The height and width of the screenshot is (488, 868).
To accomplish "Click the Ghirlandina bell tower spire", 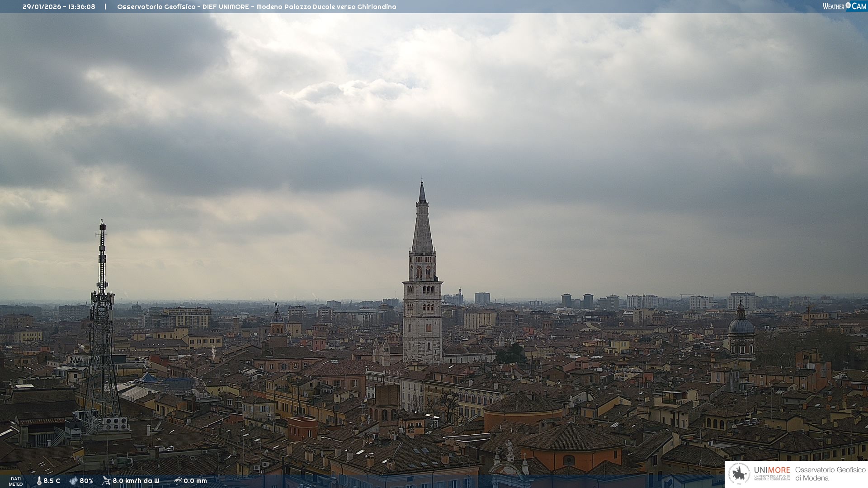I will pos(422,226).
